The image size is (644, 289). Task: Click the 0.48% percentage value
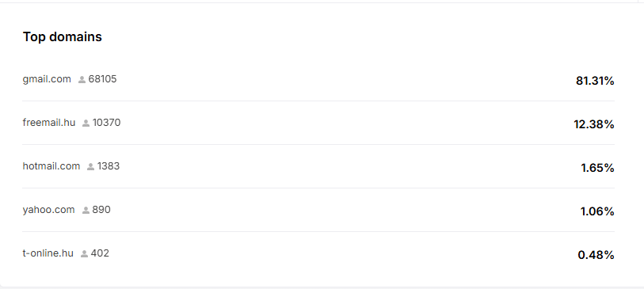[x=596, y=255]
